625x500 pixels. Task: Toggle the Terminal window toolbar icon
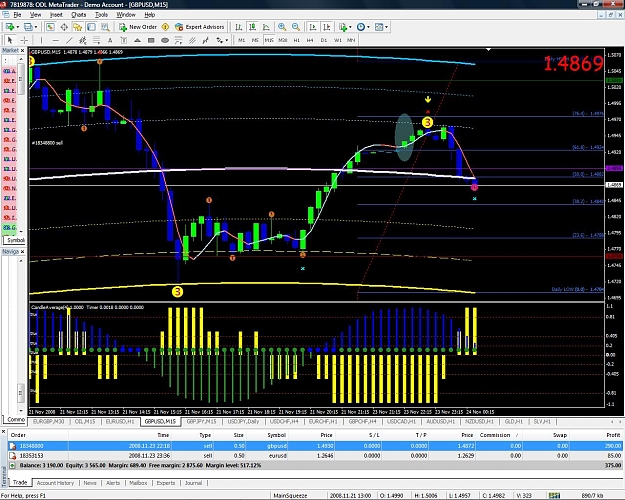click(91, 27)
